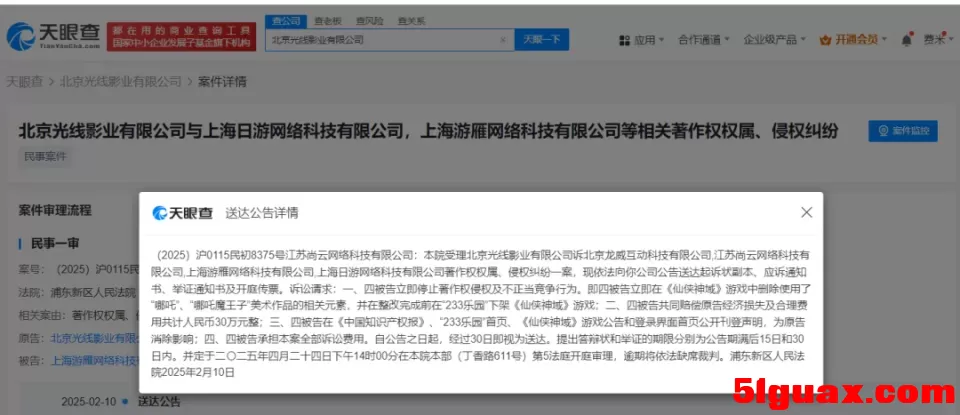
Task: Open the 开通会员 membership dropdown
Action: [x=853, y=40]
